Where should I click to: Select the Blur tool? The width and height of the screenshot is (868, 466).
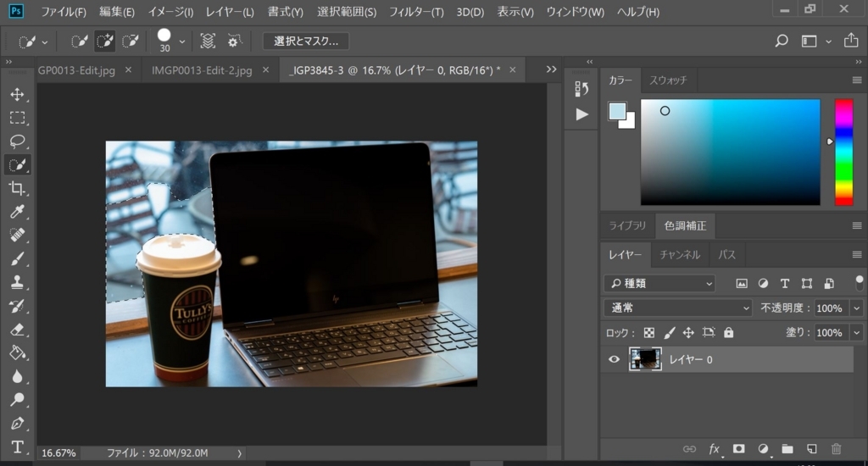coord(17,376)
